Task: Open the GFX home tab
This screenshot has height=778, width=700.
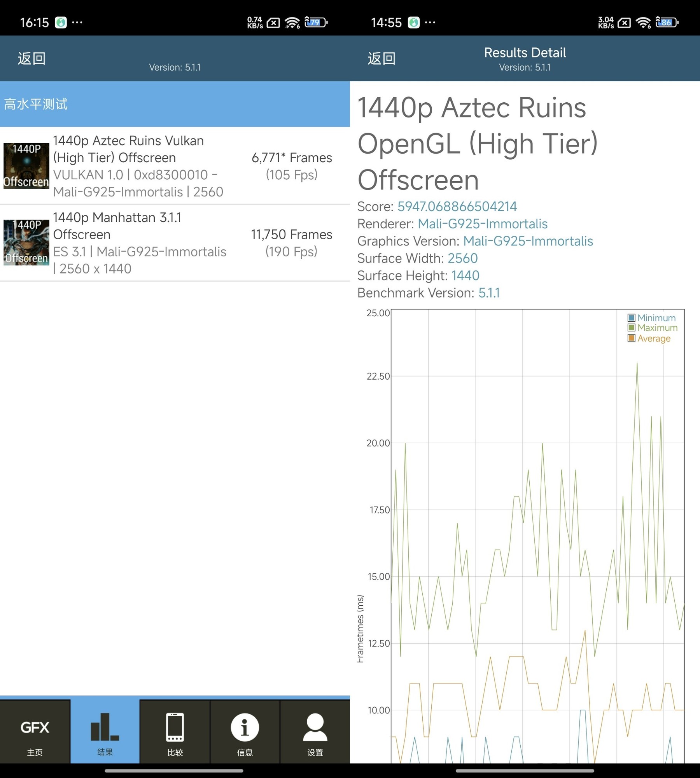Action: pyautogui.click(x=35, y=732)
